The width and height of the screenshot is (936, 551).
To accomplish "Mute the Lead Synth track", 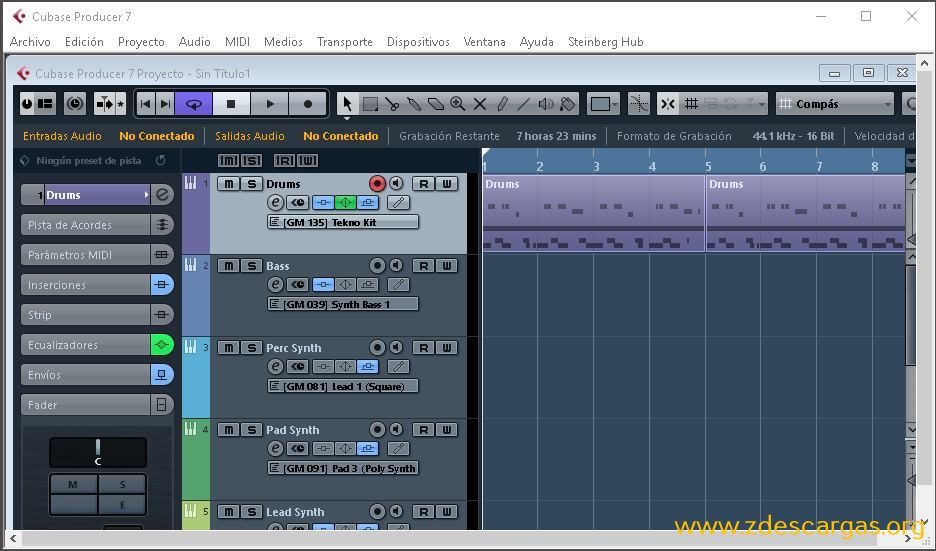I will point(229,512).
